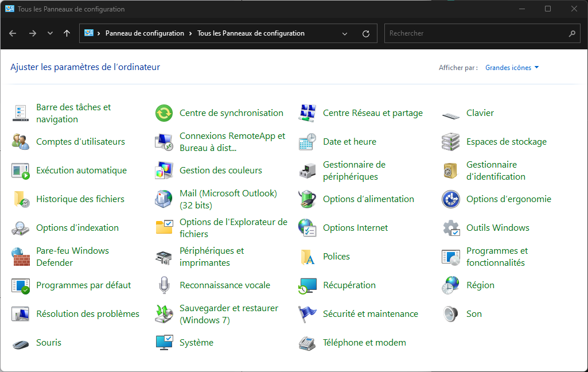Open the Comptes d'utilisateurs icon
588x372 pixels.
20,142
